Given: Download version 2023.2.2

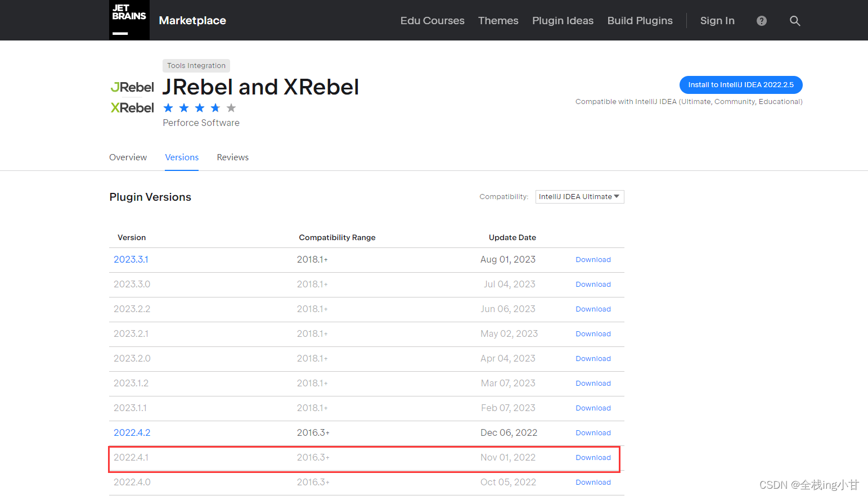Looking at the screenshot, I should pyautogui.click(x=593, y=309).
